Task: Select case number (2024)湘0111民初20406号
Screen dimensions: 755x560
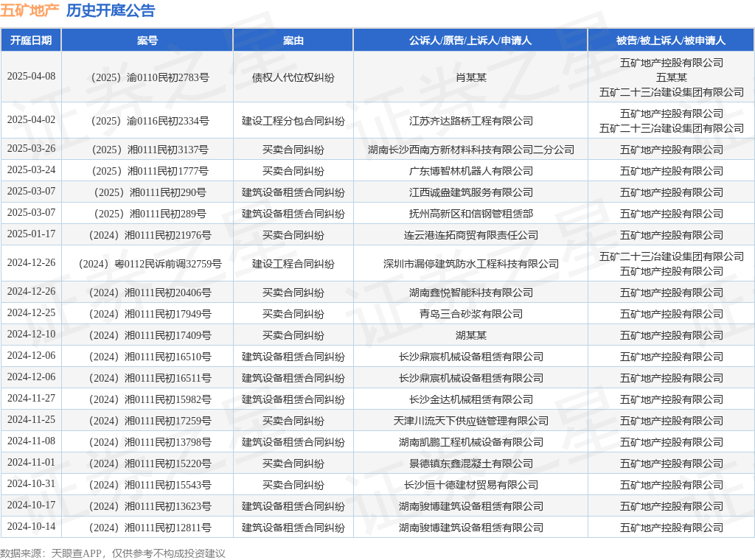Action: click(x=150, y=293)
